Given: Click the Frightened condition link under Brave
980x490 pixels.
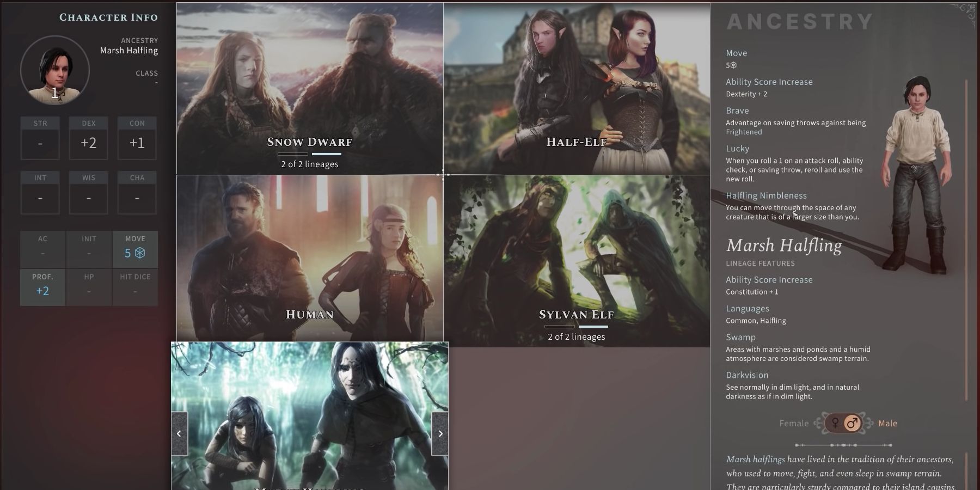Looking at the screenshot, I should (744, 132).
